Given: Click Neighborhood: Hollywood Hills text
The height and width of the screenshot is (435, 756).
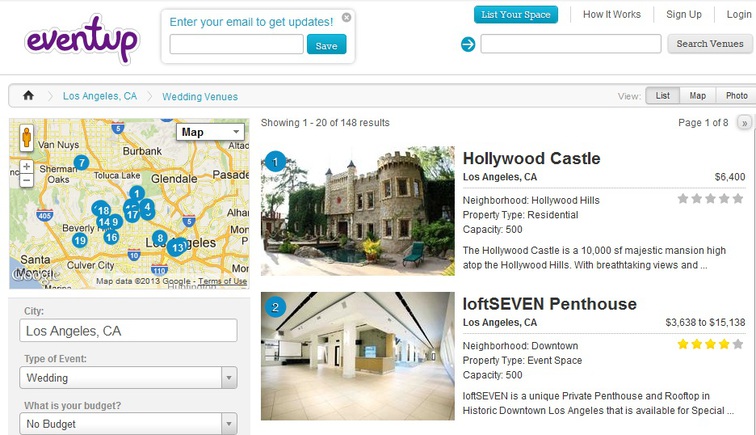Looking at the screenshot, I should [531, 200].
